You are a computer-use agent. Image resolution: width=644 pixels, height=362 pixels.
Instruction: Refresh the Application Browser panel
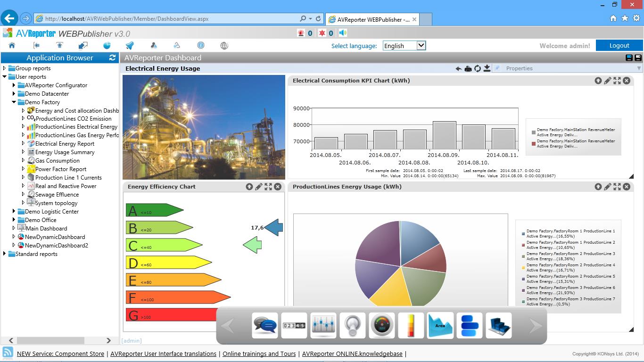[x=112, y=58]
